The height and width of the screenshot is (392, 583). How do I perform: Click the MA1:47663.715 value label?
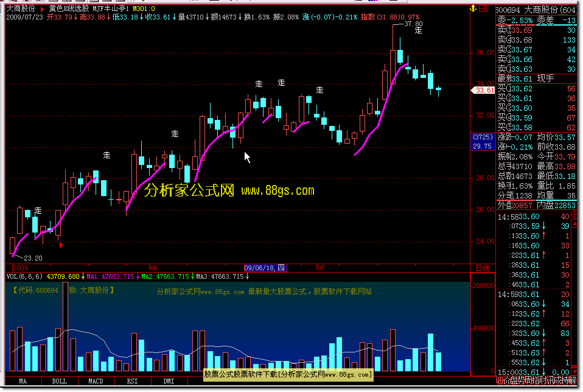[110, 277]
